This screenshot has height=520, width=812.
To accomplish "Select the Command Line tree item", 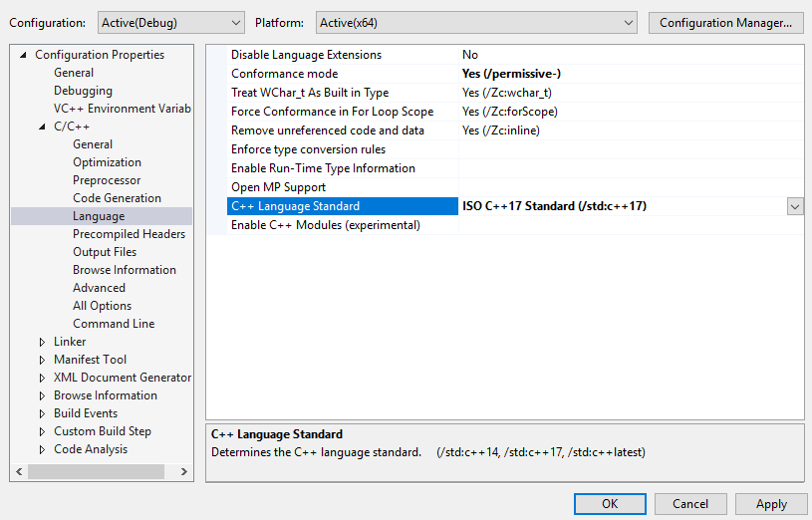I will point(113,324).
